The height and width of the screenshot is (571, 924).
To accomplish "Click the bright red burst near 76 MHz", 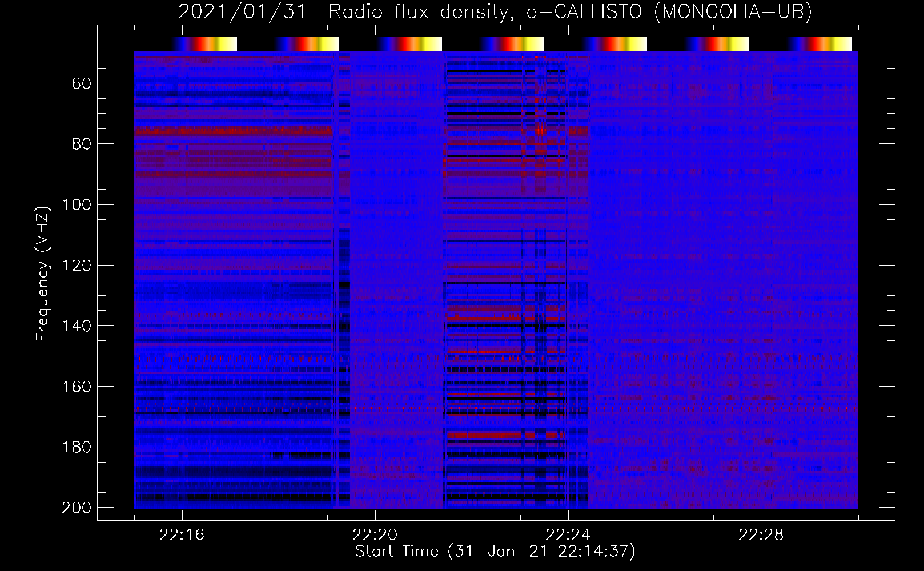I will (x=540, y=131).
